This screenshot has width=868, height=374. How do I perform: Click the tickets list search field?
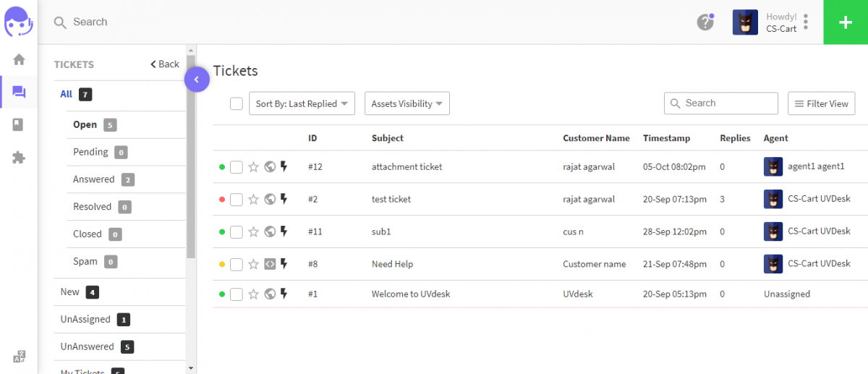point(721,103)
